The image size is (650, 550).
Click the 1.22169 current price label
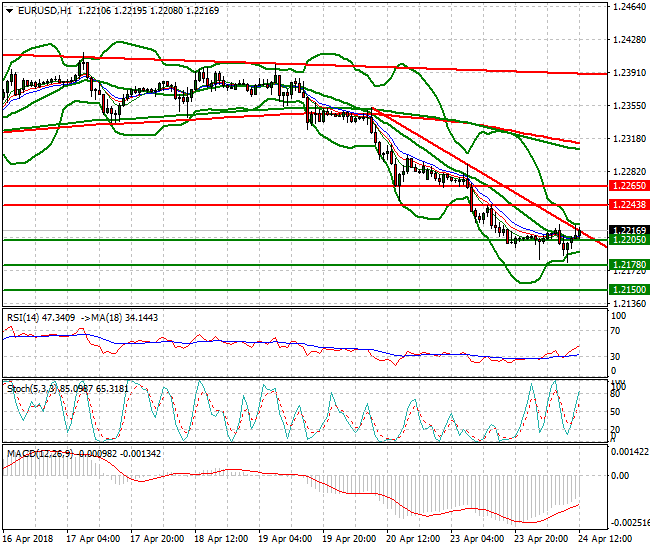pos(629,230)
